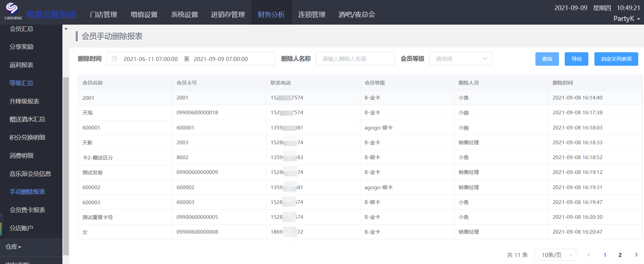
Task: Open 分享奖励 in the sidebar
Action: click(22, 47)
